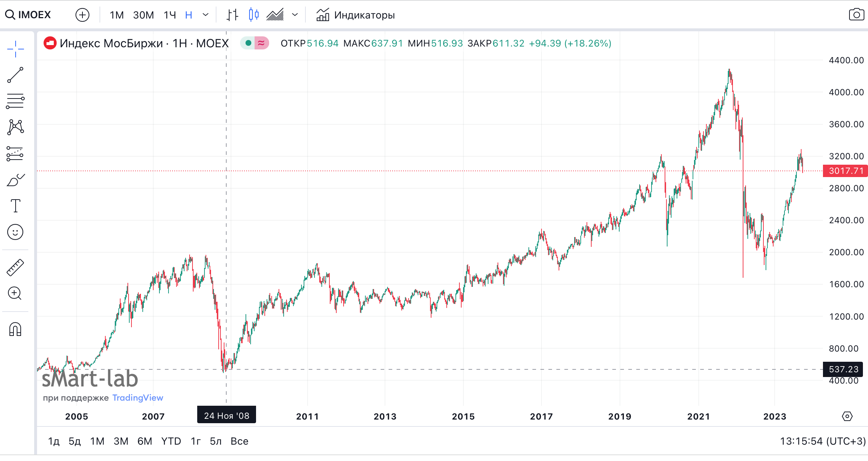Select the 30М timeframe

pos(143,15)
